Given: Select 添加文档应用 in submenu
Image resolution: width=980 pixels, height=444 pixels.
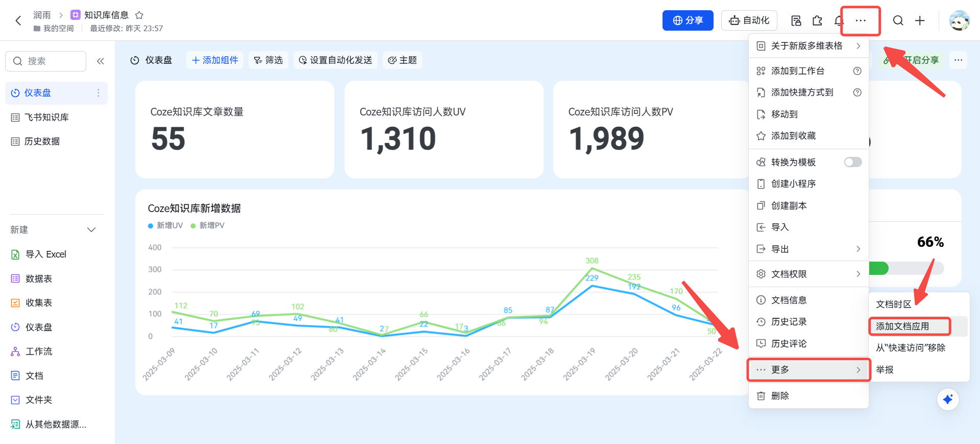Looking at the screenshot, I should pos(919,326).
